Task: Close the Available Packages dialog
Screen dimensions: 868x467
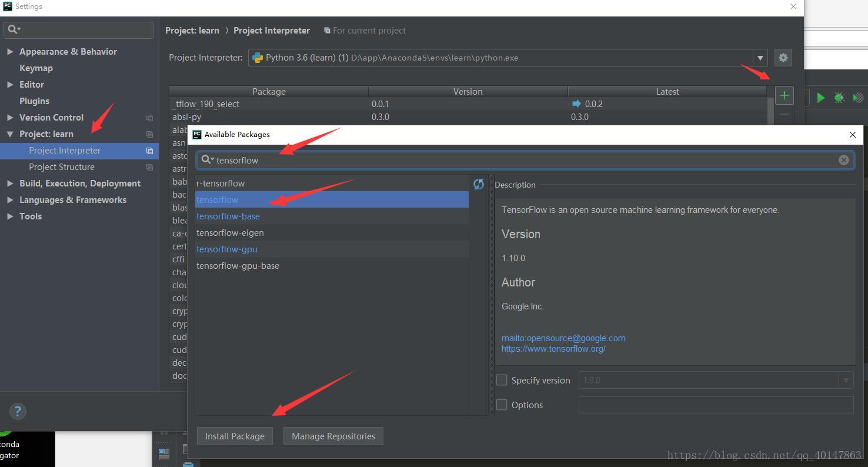Action: (x=852, y=135)
